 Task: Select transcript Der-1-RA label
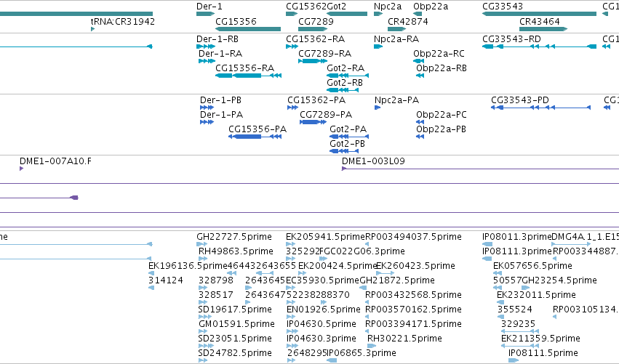[x=220, y=54]
